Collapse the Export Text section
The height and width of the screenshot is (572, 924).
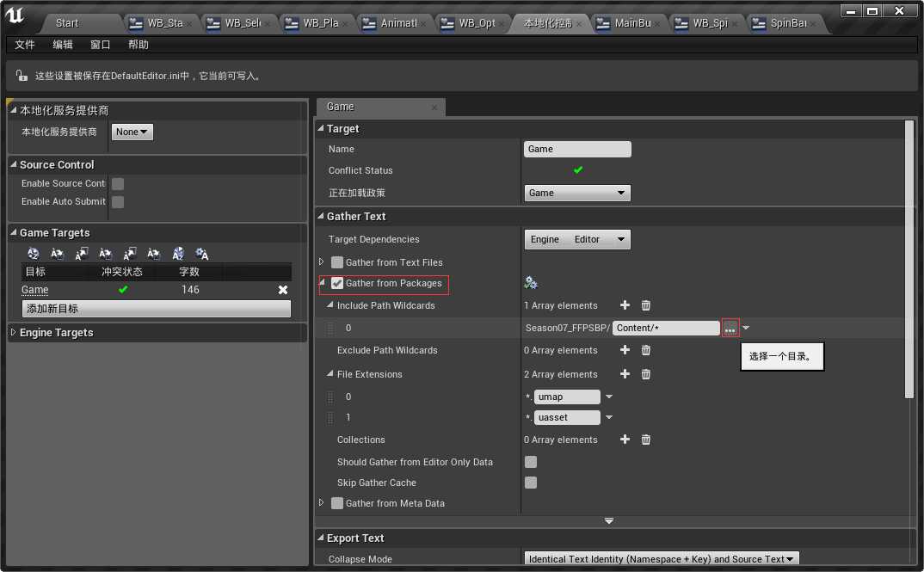pyautogui.click(x=321, y=538)
